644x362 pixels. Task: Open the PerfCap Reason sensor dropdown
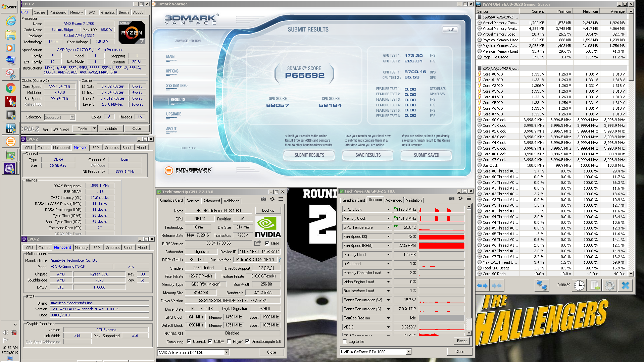(x=388, y=318)
